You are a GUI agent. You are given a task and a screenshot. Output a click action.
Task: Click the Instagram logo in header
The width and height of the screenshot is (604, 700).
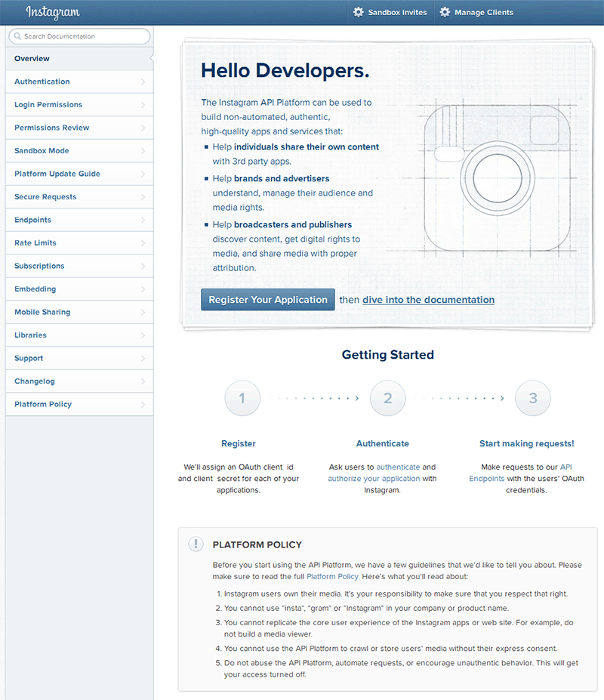(53, 13)
